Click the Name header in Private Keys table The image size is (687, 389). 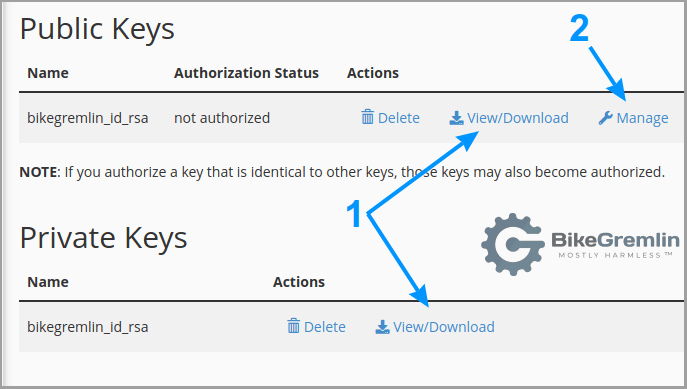coord(48,282)
